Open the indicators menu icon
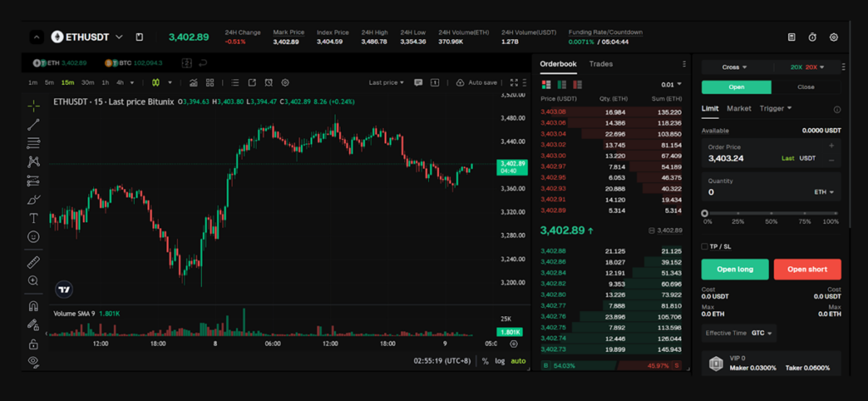Screen dimensions: 868x401 [193, 82]
